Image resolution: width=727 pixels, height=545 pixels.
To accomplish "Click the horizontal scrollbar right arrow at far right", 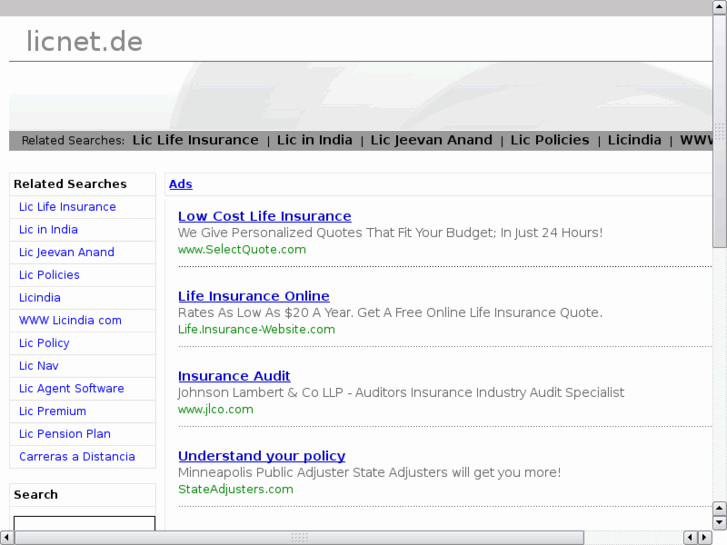I will [705, 537].
